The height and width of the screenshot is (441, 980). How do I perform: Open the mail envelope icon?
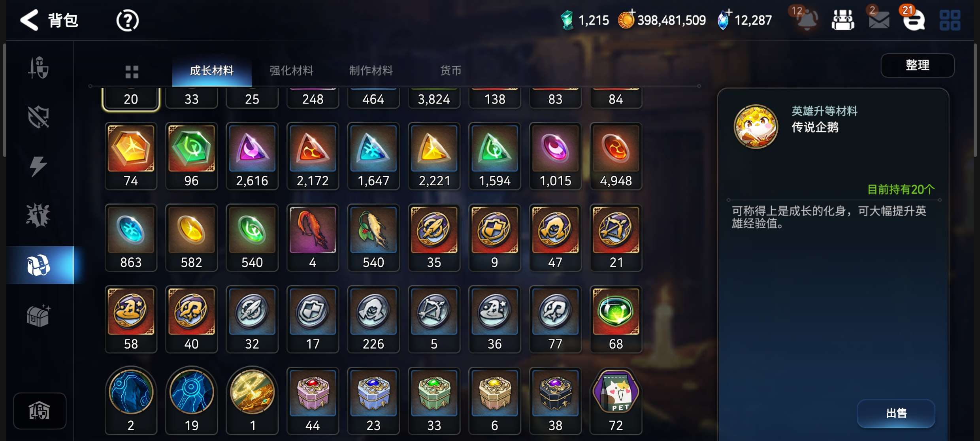pos(879,20)
